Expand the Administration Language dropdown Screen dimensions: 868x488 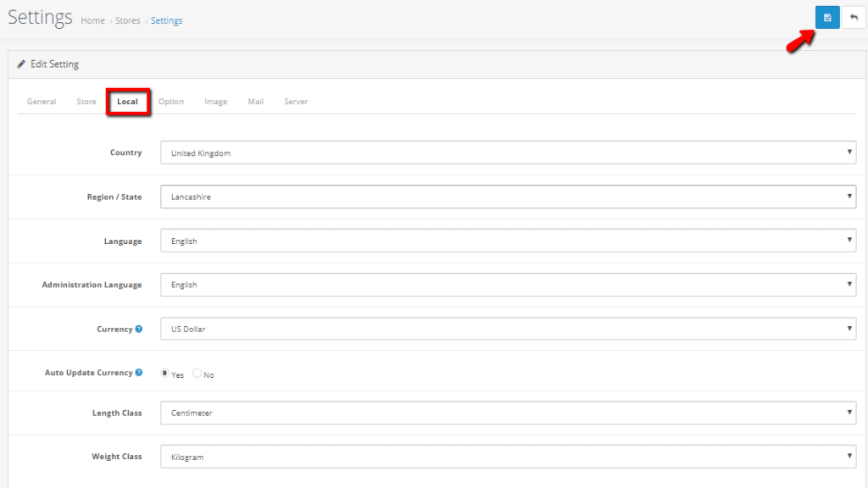509,285
